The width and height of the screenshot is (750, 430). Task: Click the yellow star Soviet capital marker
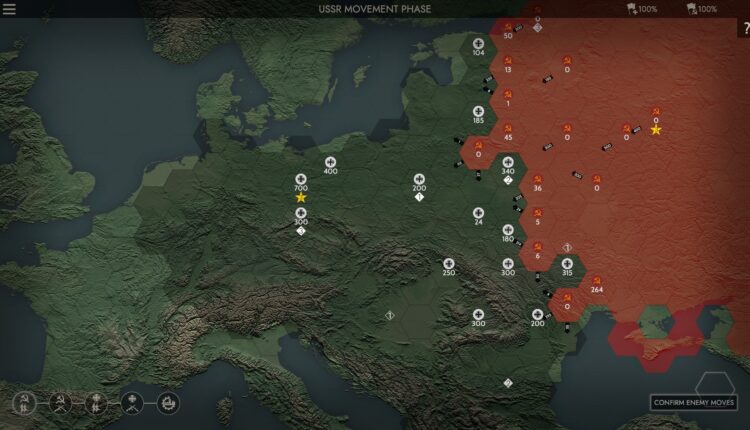(x=656, y=130)
